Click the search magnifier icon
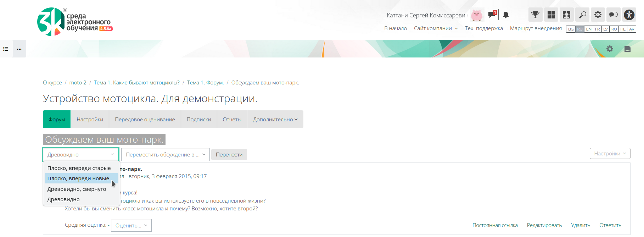Image resolution: width=644 pixels, height=237 pixels. click(x=582, y=15)
